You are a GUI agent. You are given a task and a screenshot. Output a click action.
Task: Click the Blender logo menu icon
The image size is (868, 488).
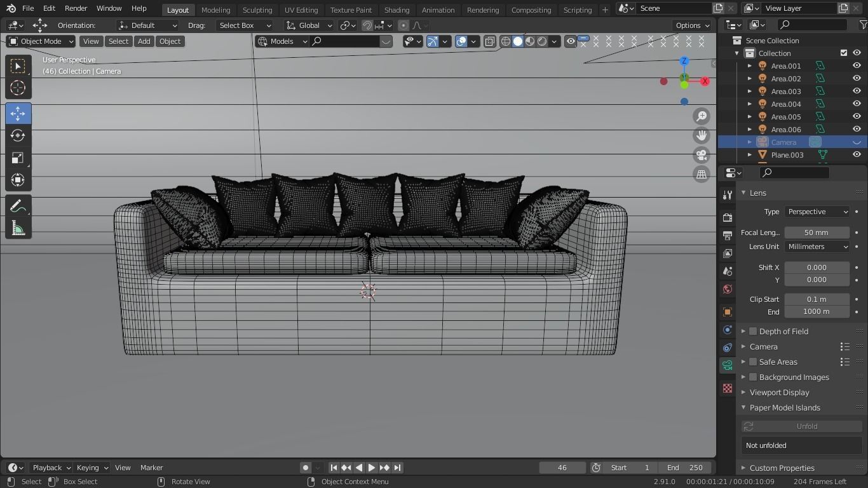(x=11, y=8)
